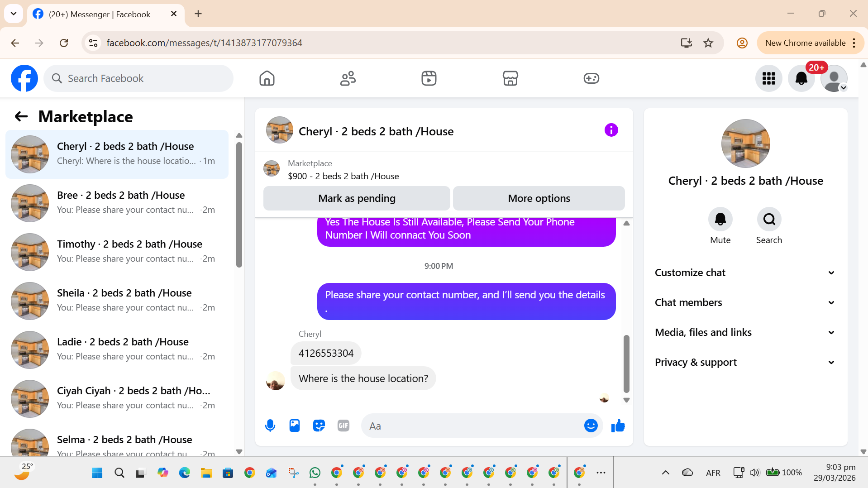This screenshot has width=868, height=488.
Task: Open Bree conversation in the list
Action: [117, 203]
